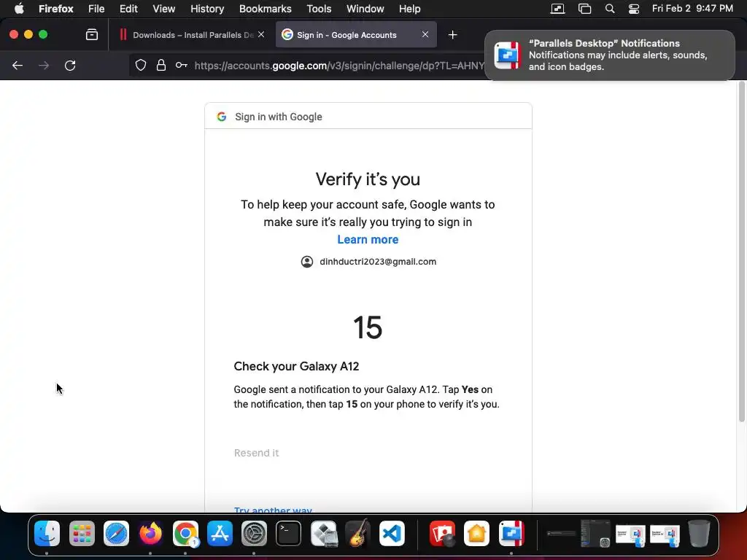The image size is (747, 560).
Task: Click the Google logo beside Sign in with Google
Action: click(x=222, y=117)
